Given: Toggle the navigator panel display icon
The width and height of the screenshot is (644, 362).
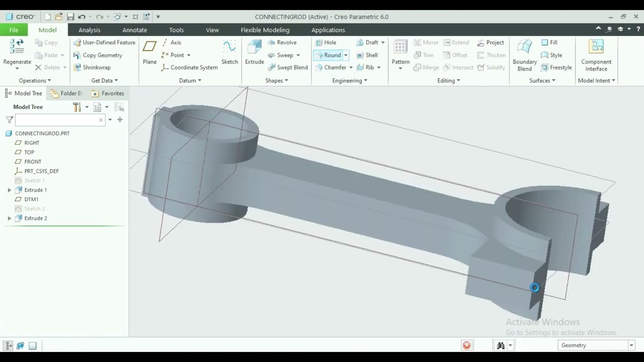Looking at the screenshot, I should pos(9,345).
